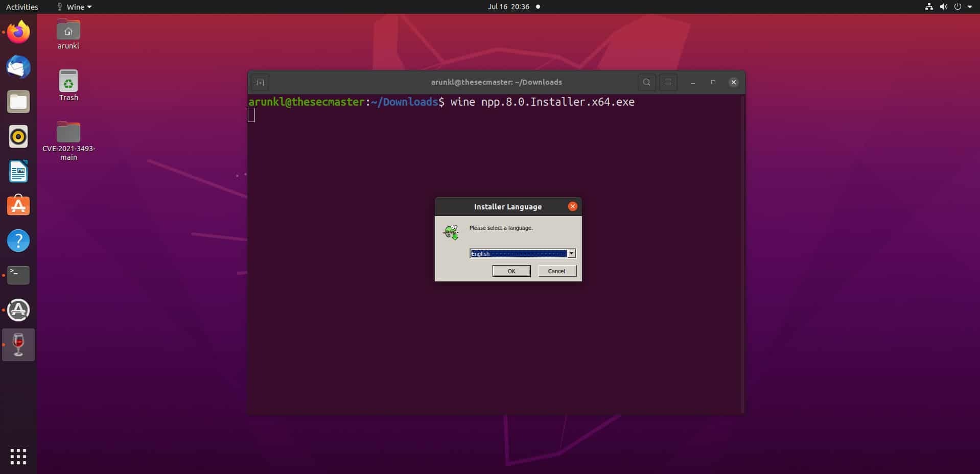Maximize the terminal window

(x=713, y=82)
